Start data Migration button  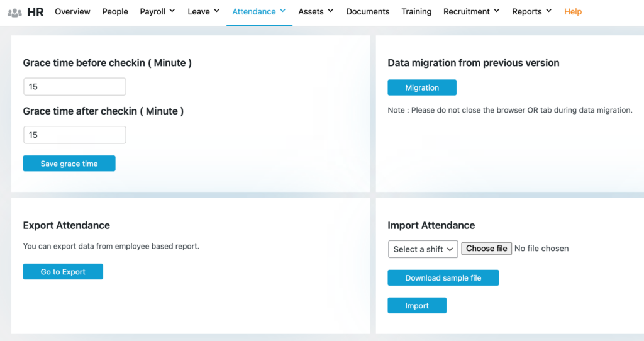[422, 87]
